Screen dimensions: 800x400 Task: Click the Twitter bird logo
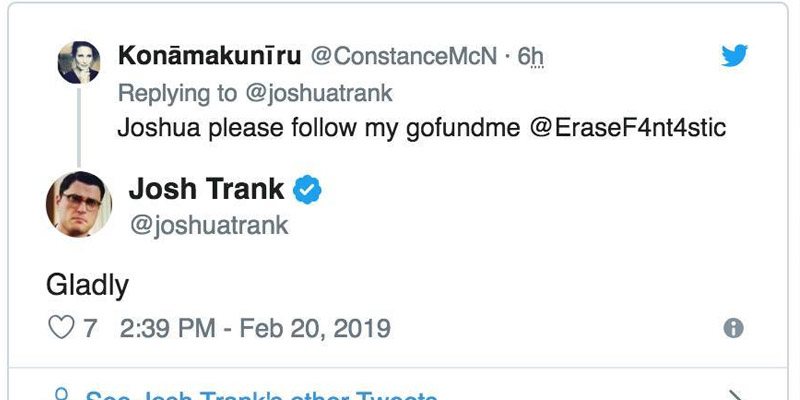click(x=734, y=56)
